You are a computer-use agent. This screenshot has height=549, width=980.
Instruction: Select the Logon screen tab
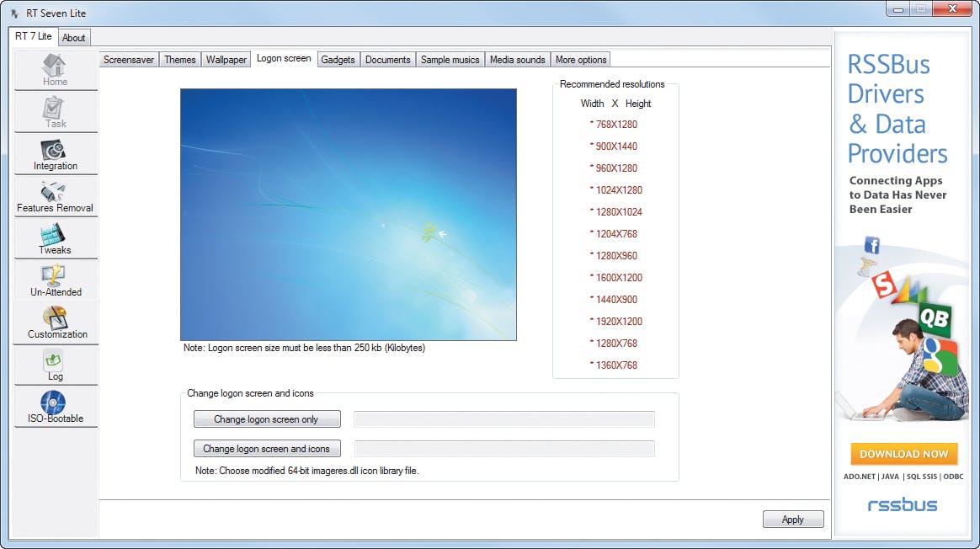(284, 58)
